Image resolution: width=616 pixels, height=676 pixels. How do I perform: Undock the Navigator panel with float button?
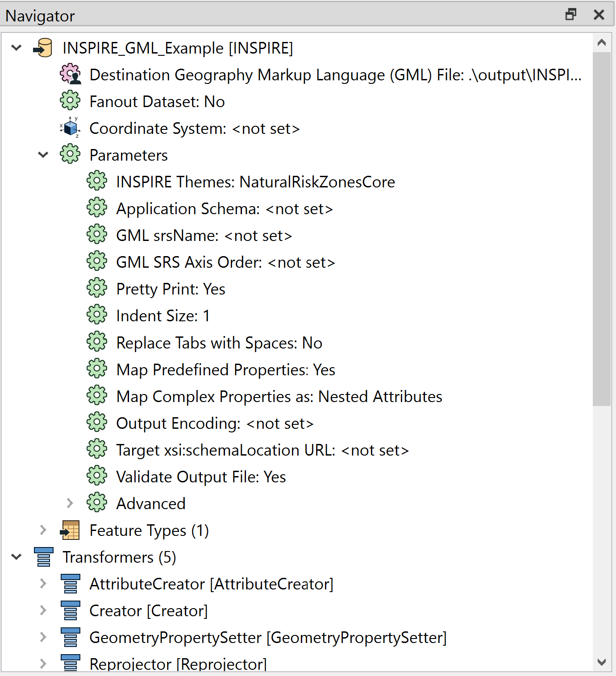(x=570, y=15)
